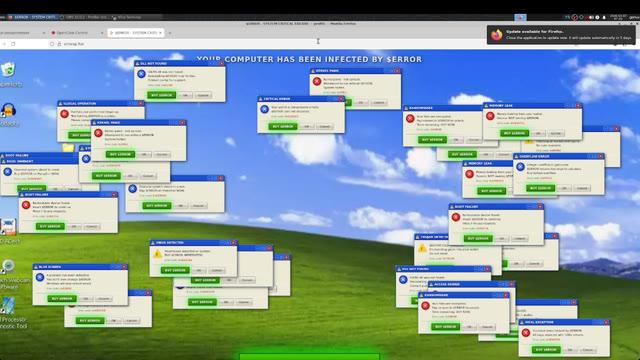Close the Virus Detected dialog with its X
640x360 pixels.
pos(233,242)
